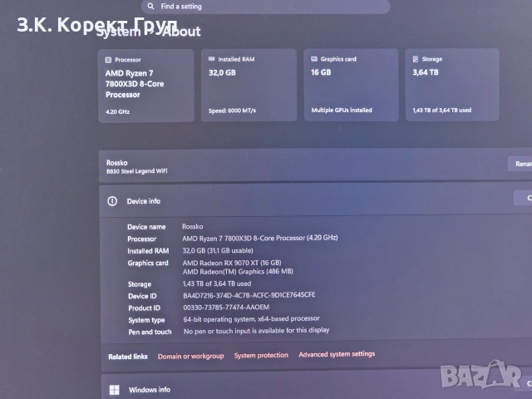Open the Installed RAM 32,0 GB card
The height and width of the screenshot is (399, 532).
tap(249, 85)
